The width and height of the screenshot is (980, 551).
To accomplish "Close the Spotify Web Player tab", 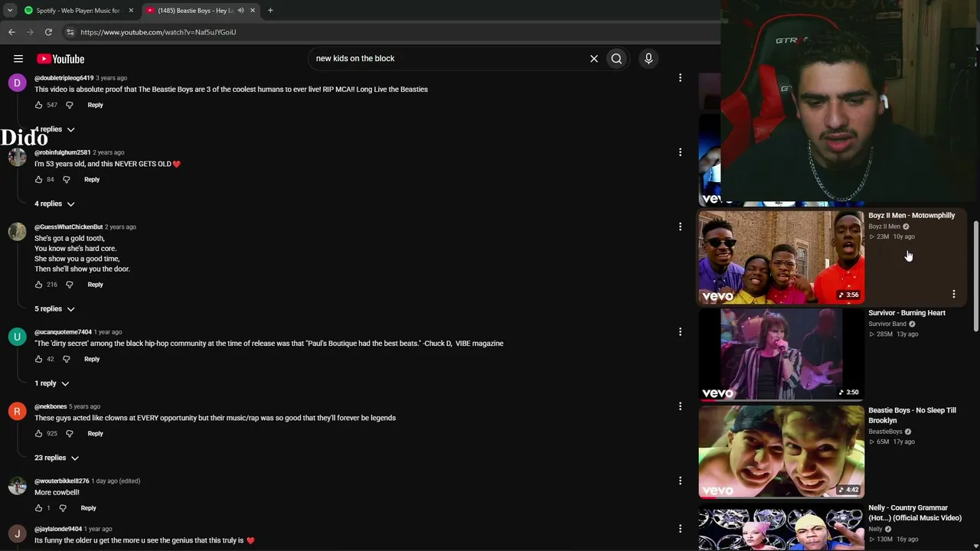I will pyautogui.click(x=131, y=11).
